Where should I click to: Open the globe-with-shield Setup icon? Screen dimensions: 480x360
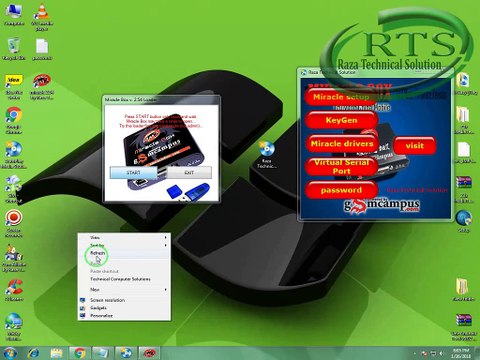[464, 221]
